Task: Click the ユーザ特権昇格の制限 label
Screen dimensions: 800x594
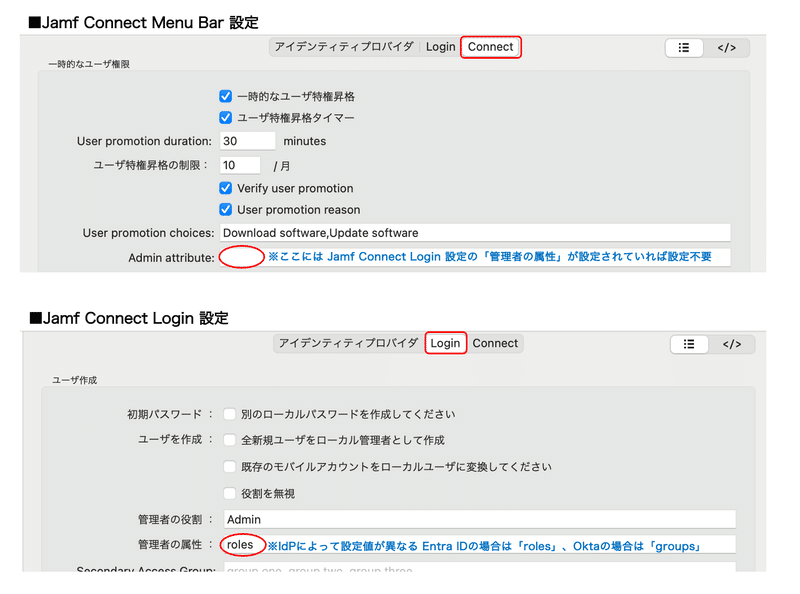Action: coord(151,165)
